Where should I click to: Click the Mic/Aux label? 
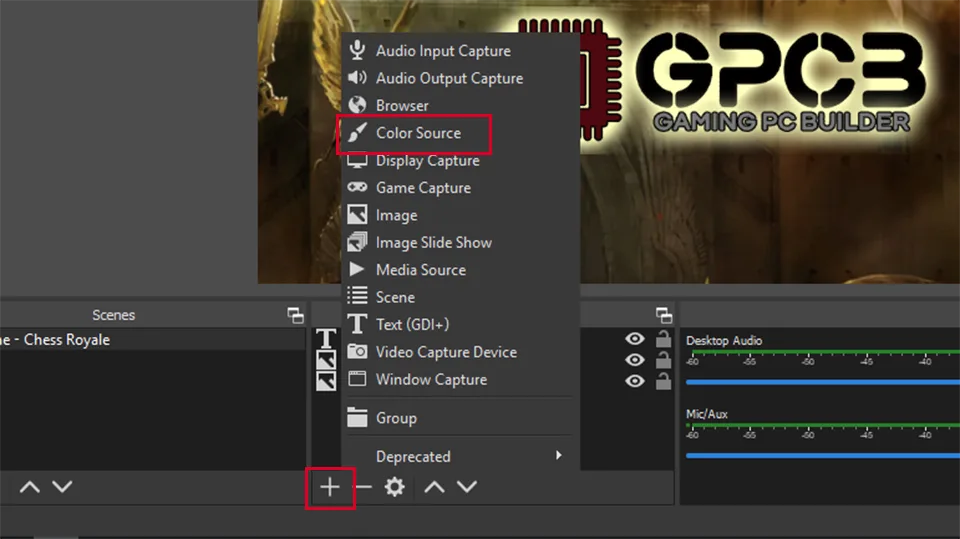tap(707, 414)
